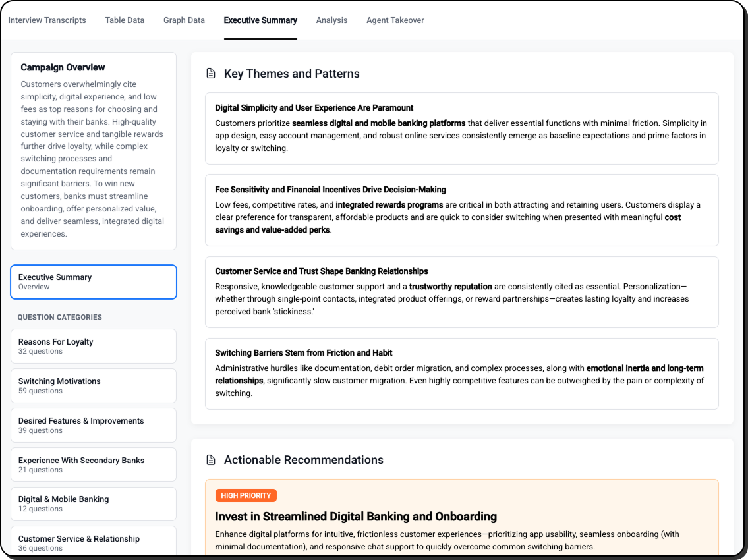
Task: Open Switching Motivations category
Action: point(94,386)
